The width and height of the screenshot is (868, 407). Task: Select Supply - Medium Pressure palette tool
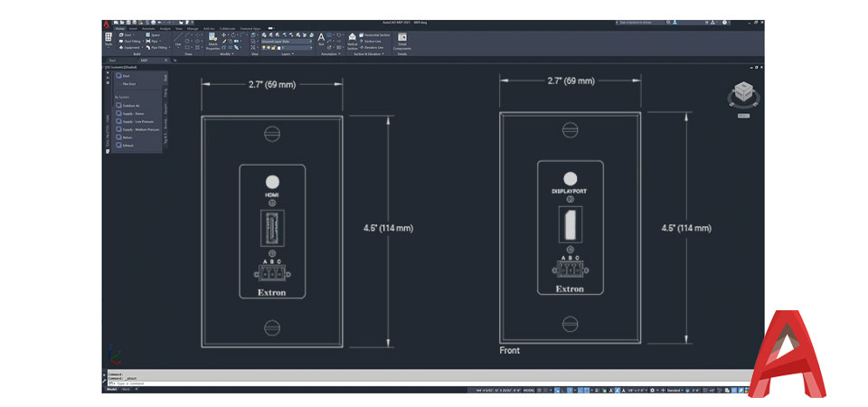(137, 129)
